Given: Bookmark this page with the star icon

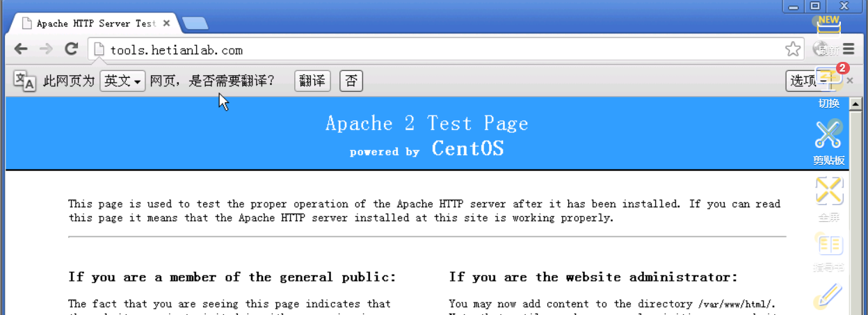Looking at the screenshot, I should 793,49.
